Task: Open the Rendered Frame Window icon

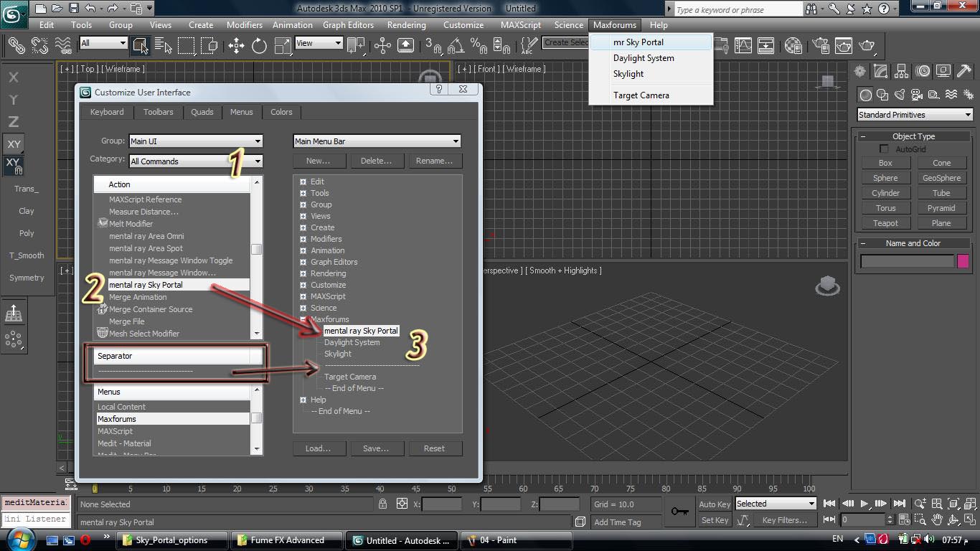Action: click(x=844, y=45)
